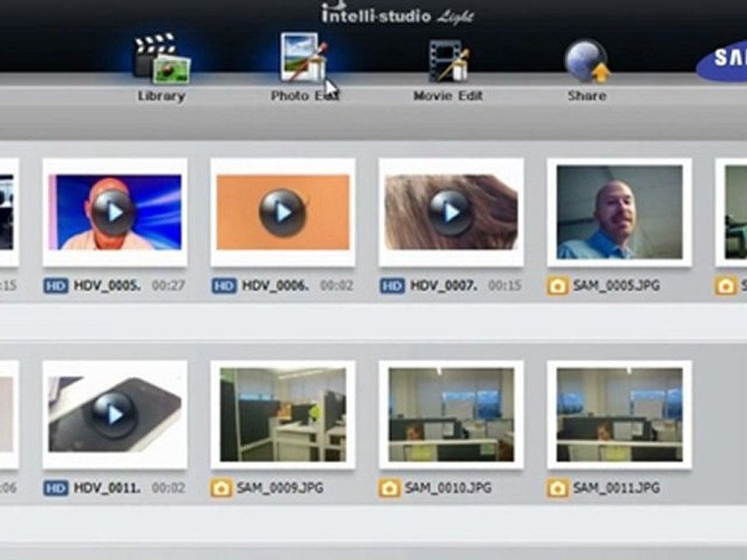The height and width of the screenshot is (560, 747).
Task: Click the SAM_0010.JPG file name
Action: click(448, 488)
